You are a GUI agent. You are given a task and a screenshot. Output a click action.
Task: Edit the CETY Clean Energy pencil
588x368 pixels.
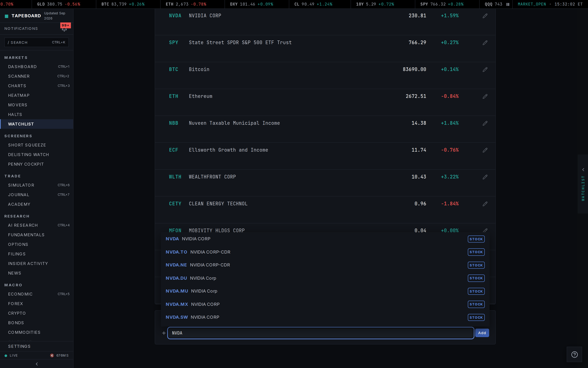pyautogui.click(x=485, y=204)
